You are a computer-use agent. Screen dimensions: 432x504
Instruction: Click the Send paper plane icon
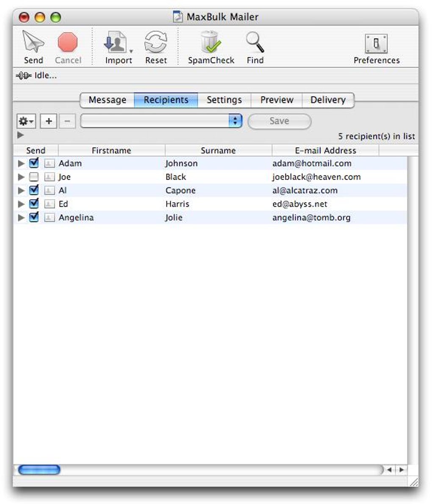[x=33, y=42]
